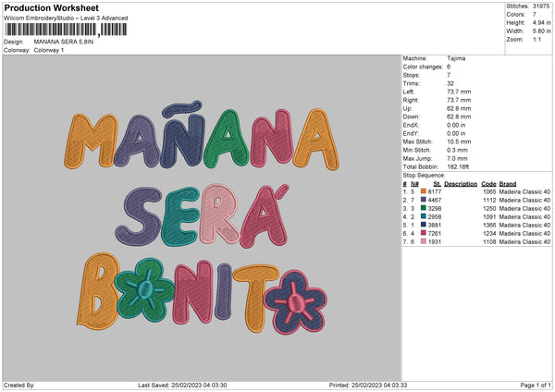The height and width of the screenshot is (392, 555).
Task: Select the purple thread swatch with 4467 stitches
Action: coord(425,199)
